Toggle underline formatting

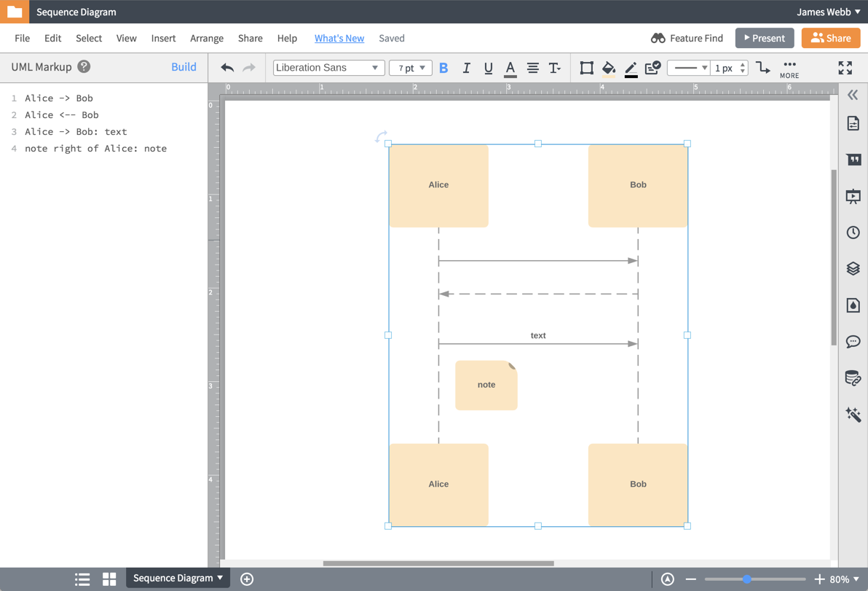click(488, 68)
